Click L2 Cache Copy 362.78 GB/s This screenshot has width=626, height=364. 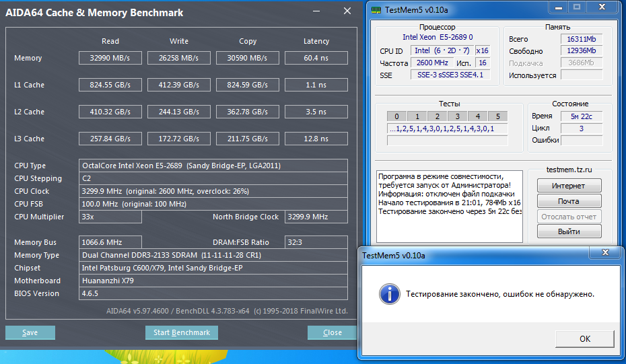pos(248,112)
